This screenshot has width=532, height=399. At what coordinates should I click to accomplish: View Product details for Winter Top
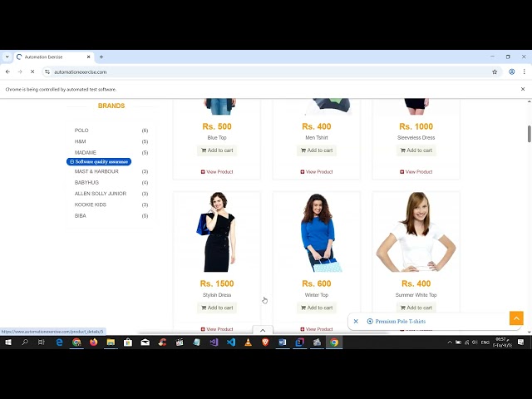(x=317, y=329)
